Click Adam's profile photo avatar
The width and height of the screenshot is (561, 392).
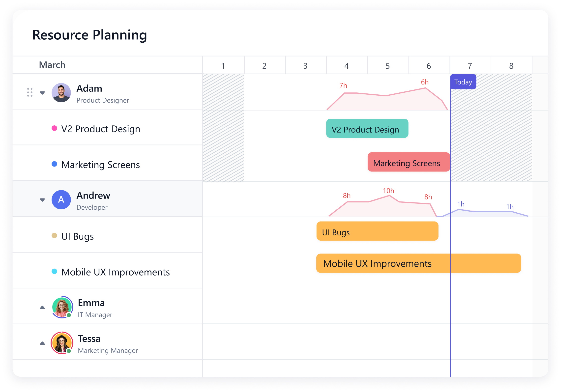pos(61,93)
